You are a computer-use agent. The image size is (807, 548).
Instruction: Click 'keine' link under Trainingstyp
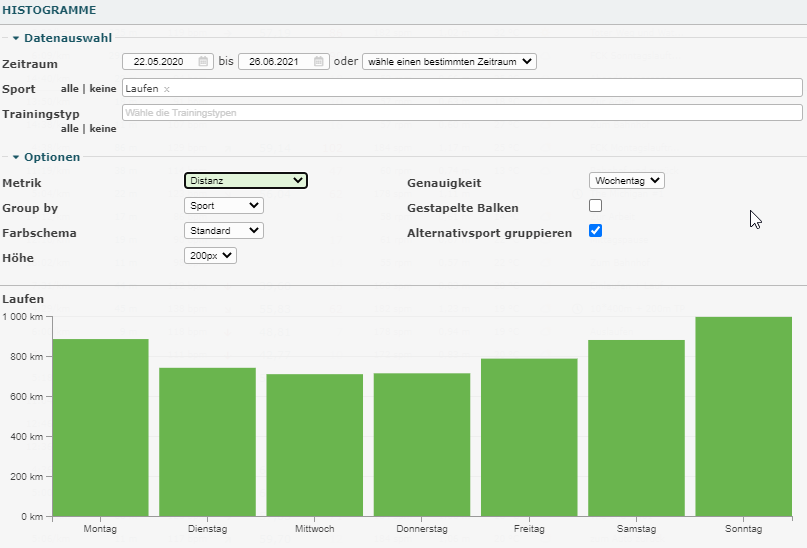tap(103, 128)
